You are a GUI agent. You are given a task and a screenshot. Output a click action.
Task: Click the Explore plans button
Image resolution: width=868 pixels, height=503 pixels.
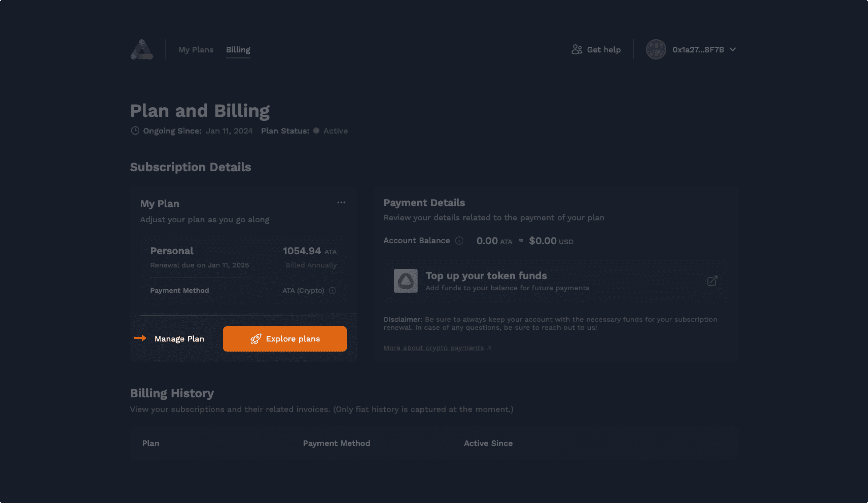pyautogui.click(x=292, y=339)
